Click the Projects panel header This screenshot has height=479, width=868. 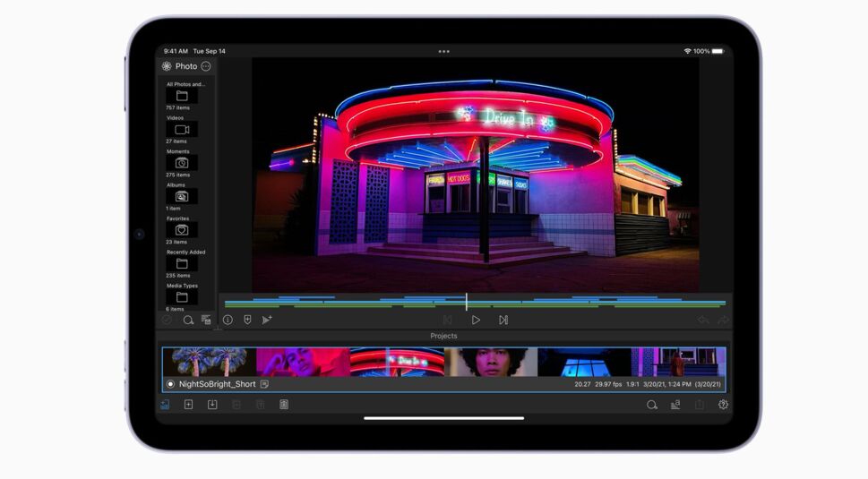(x=443, y=336)
